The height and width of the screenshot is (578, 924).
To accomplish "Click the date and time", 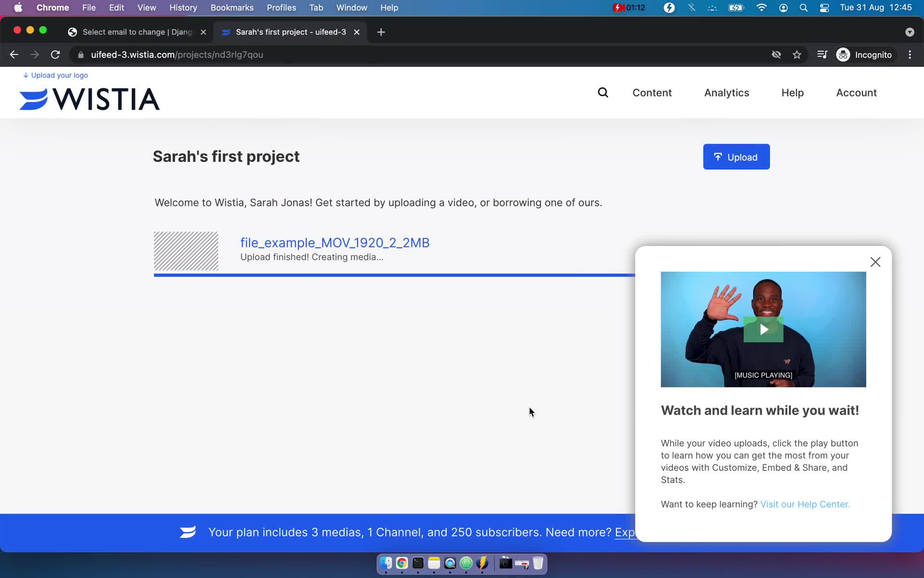I will tap(875, 7).
